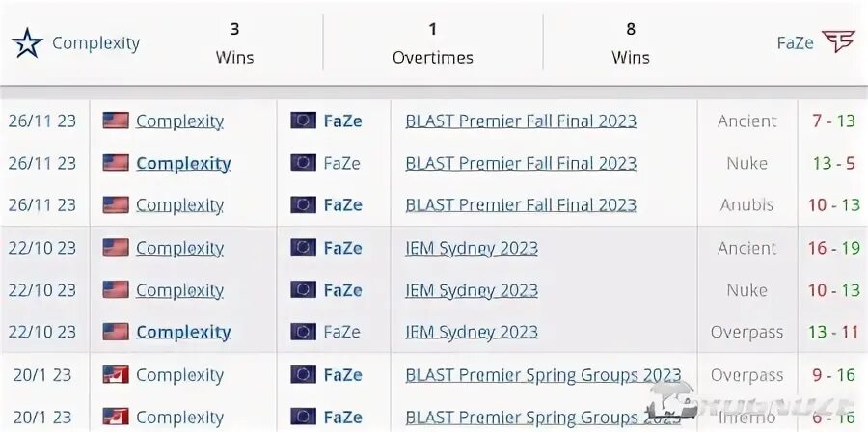Open FaZe link in the Anubis row

[x=342, y=205]
